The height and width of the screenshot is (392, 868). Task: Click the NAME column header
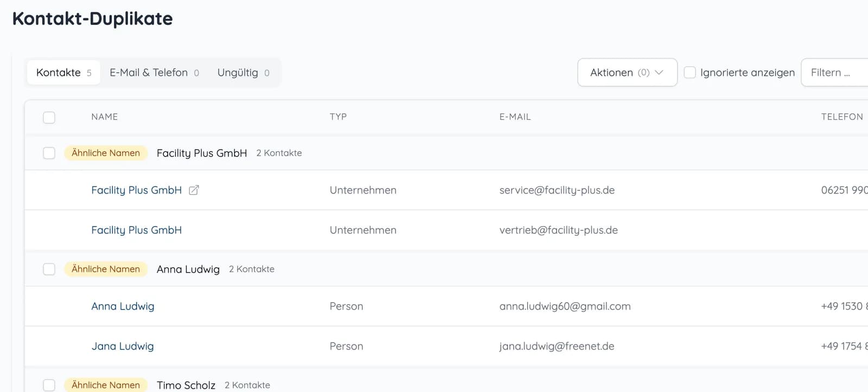[x=105, y=117]
